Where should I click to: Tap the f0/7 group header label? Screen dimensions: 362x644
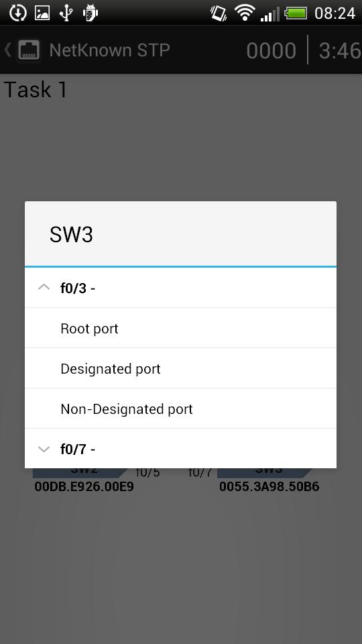[x=78, y=449]
